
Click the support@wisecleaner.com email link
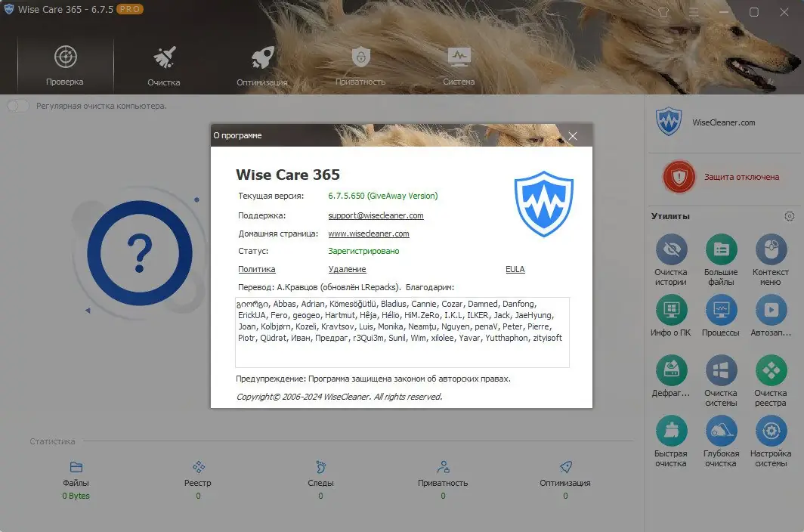tap(376, 215)
